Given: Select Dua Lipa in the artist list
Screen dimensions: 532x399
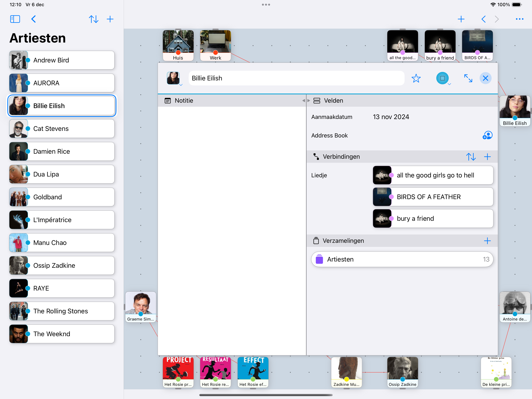Looking at the screenshot, I should pyautogui.click(x=62, y=174).
